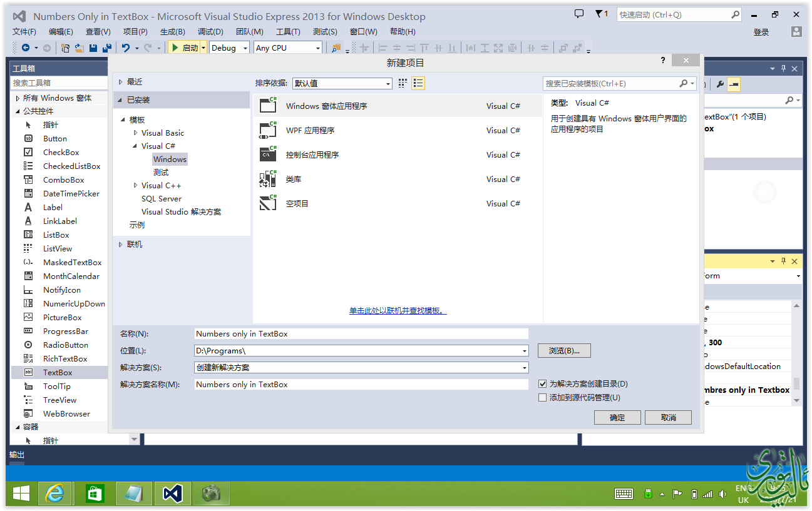Click the properties panel vertical scrollbar

click(797, 353)
